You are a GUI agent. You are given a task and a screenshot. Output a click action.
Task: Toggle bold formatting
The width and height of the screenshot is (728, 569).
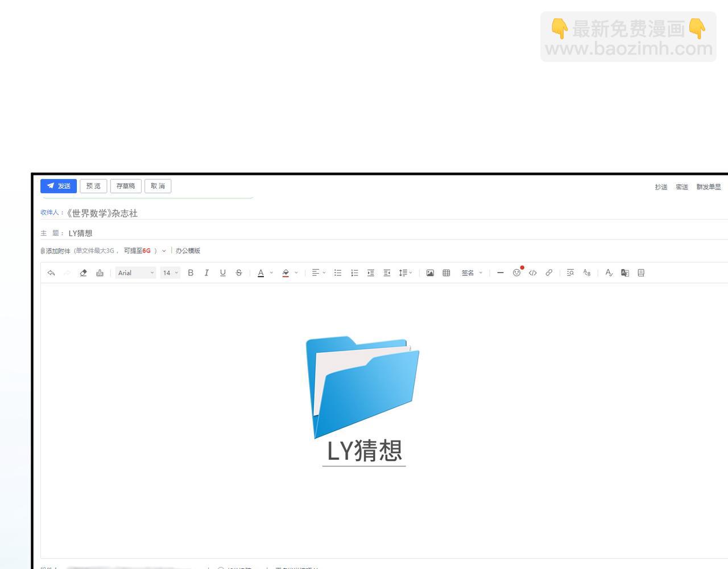[191, 273]
